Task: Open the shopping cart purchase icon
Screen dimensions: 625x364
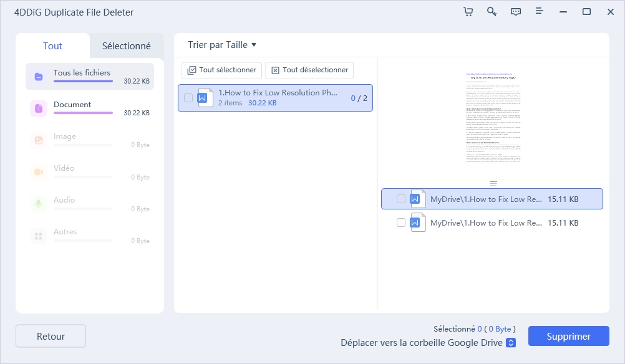Action: [468, 12]
